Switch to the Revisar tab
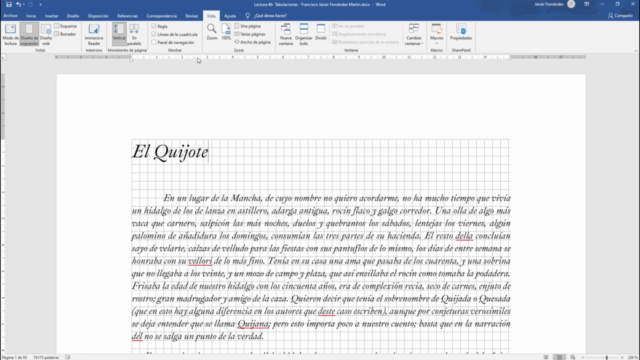Image resolution: width=640 pixels, height=360 pixels. (192, 16)
